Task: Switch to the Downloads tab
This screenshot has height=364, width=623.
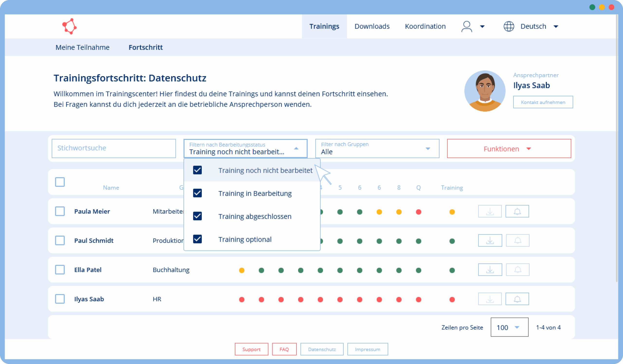Action: coord(372,27)
